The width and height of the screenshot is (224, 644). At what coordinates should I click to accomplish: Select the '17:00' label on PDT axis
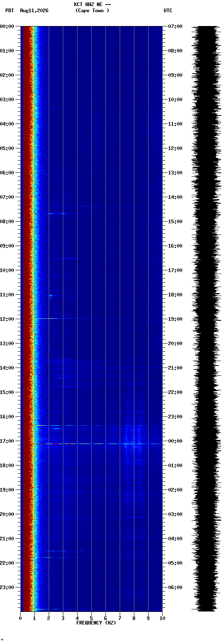[x=7, y=441]
